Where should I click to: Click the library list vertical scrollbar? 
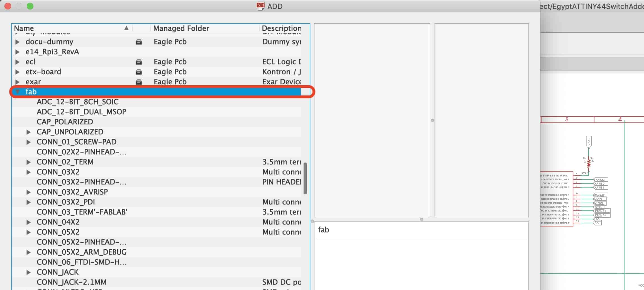(305, 178)
